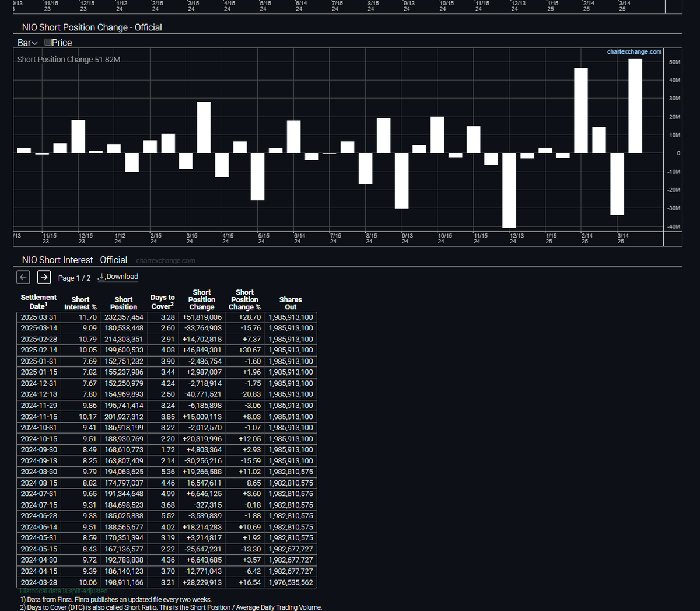The height and width of the screenshot is (611, 700).
Task: Sort by Short Position Change % header
Action: pyautogui.click(x=245, y=299)
